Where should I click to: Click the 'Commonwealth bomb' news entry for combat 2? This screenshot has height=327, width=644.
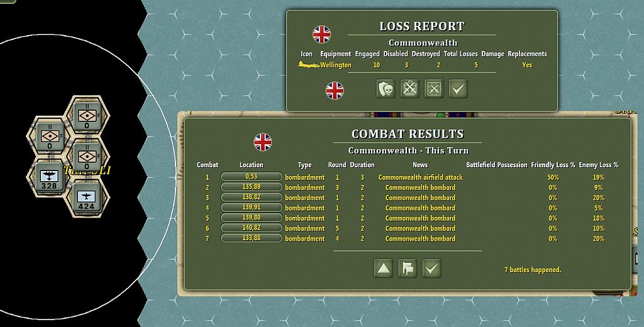pos(420,188)
